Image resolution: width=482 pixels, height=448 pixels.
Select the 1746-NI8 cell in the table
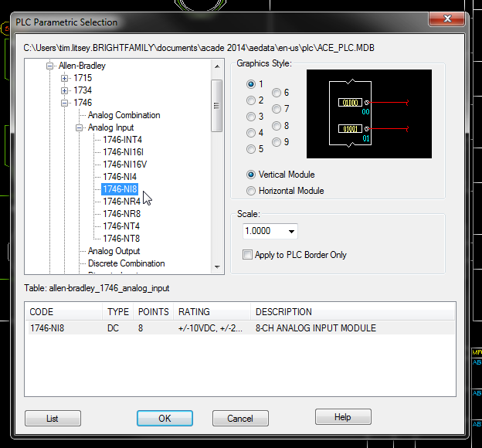coord(47,328)
